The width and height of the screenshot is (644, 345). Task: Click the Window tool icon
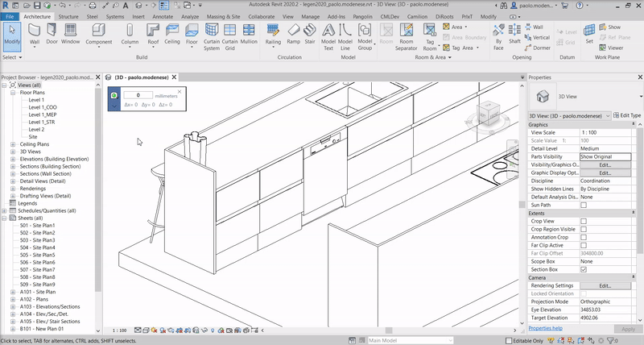(71, 32)
